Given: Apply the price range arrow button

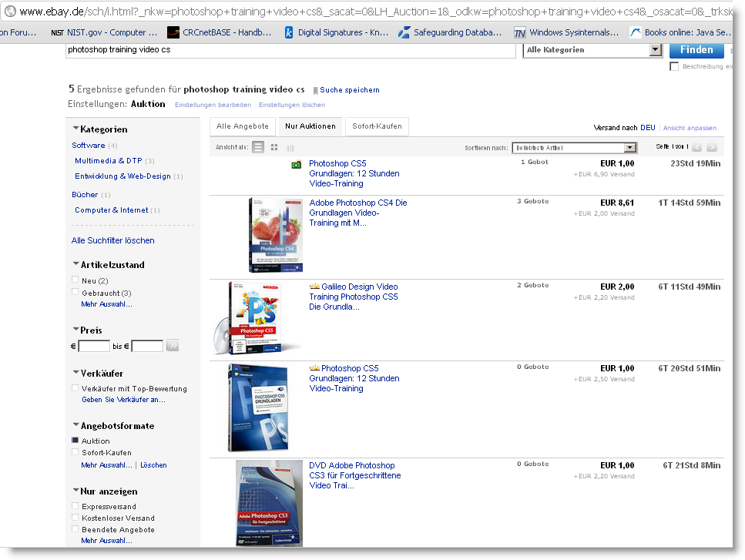Looking at the screenshot, I should click(173, 345).
